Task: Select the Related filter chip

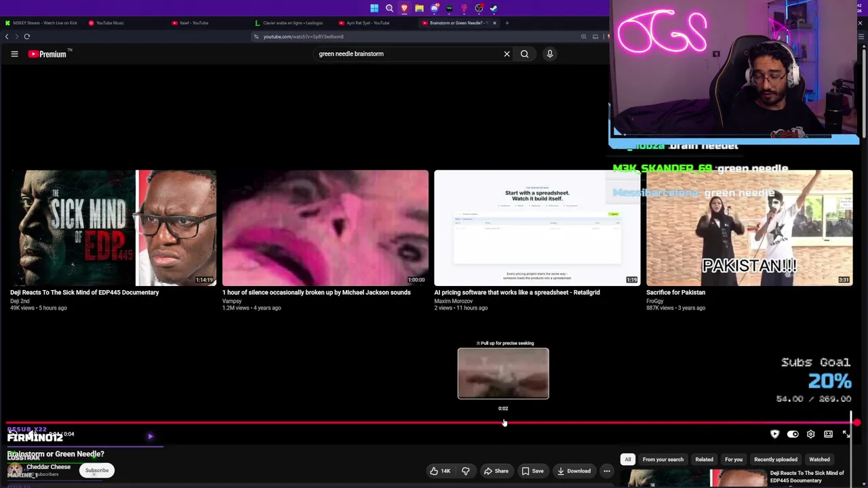Action: coord(704,460)
